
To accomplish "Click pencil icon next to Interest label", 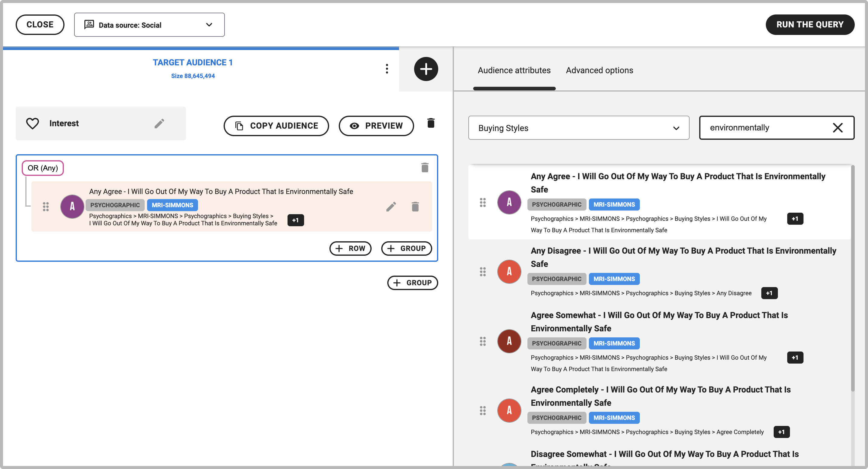I will pos(159,124).
